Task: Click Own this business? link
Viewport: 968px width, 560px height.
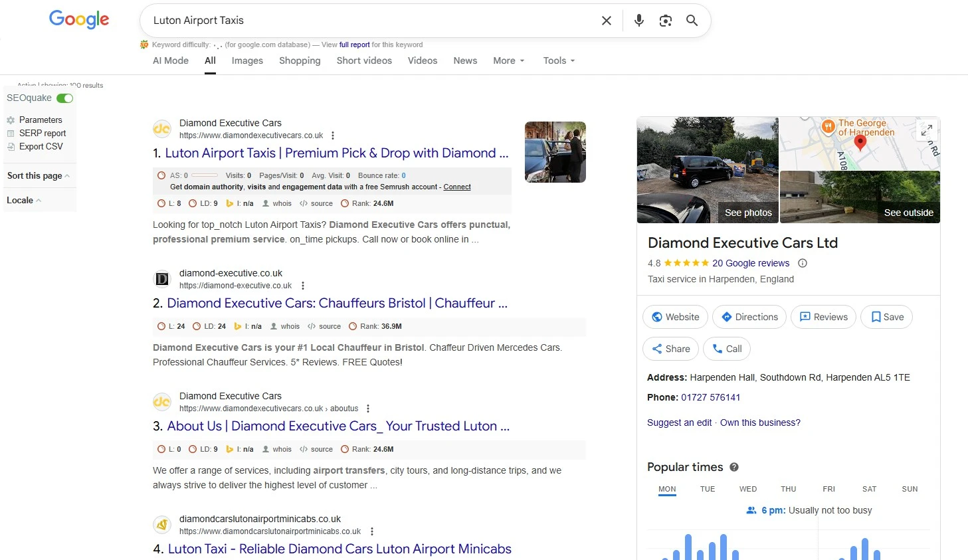Action: tap(760, 422)
